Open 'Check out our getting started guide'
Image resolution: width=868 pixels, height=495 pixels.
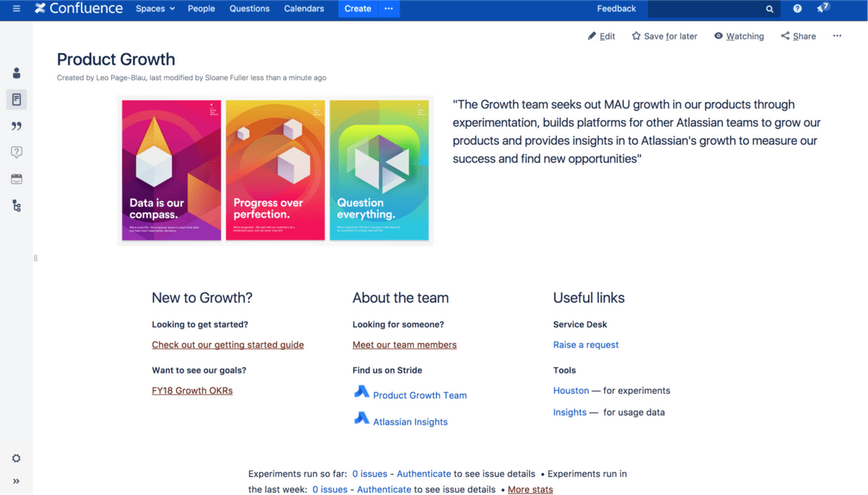tap(228, 345)
